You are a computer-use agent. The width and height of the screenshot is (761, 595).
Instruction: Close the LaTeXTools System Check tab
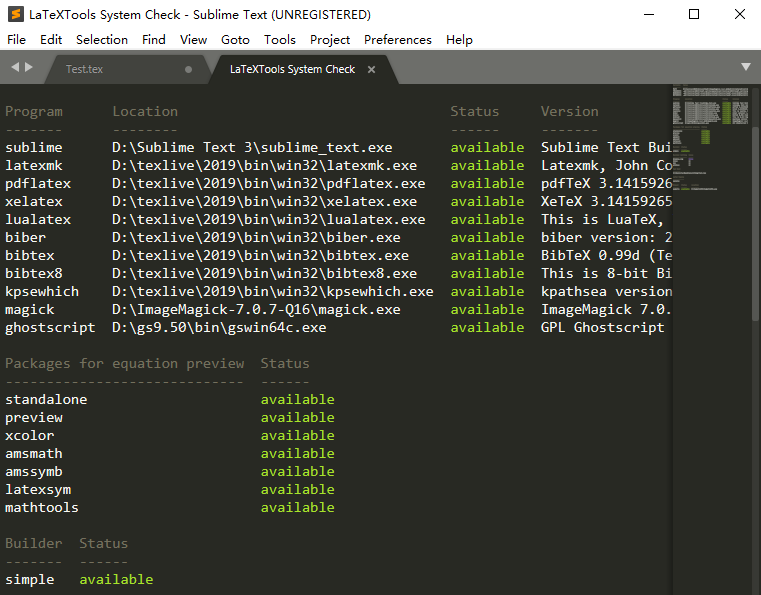click(371, 69)
